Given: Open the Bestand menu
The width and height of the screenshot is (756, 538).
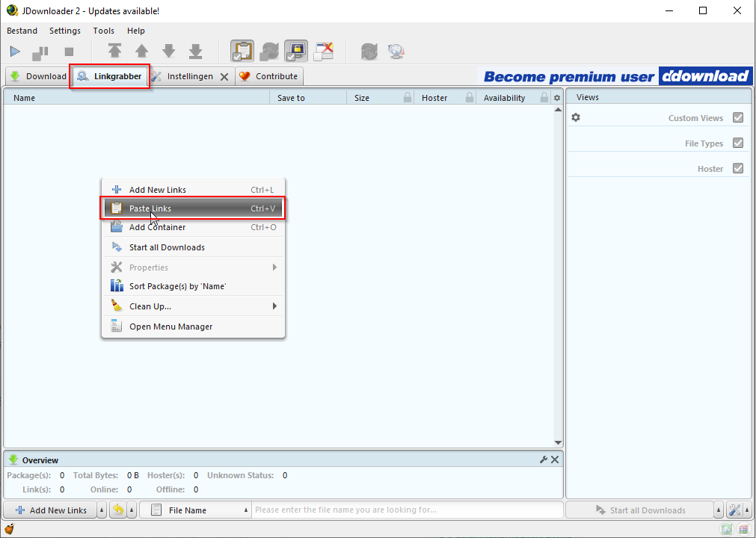Looking at the screenshot, I should [x=22, y=31].
